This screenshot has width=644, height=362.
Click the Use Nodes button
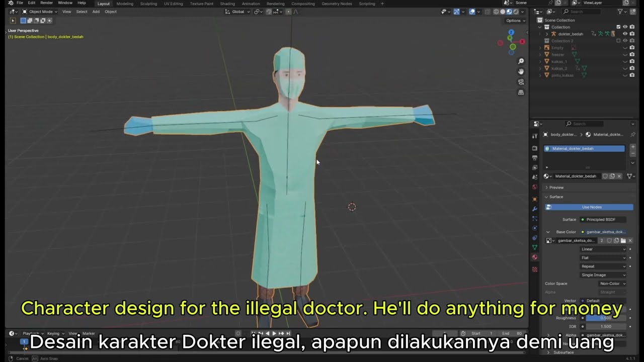(589, 207)
